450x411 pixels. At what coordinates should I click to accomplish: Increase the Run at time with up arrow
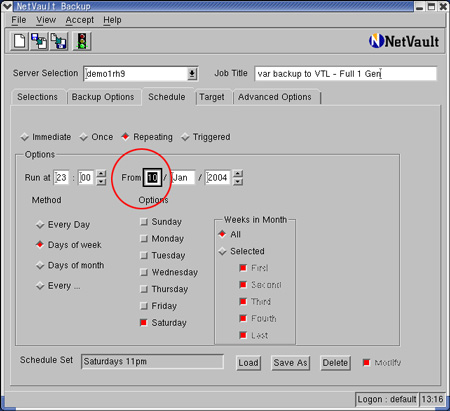coord(101,174)
